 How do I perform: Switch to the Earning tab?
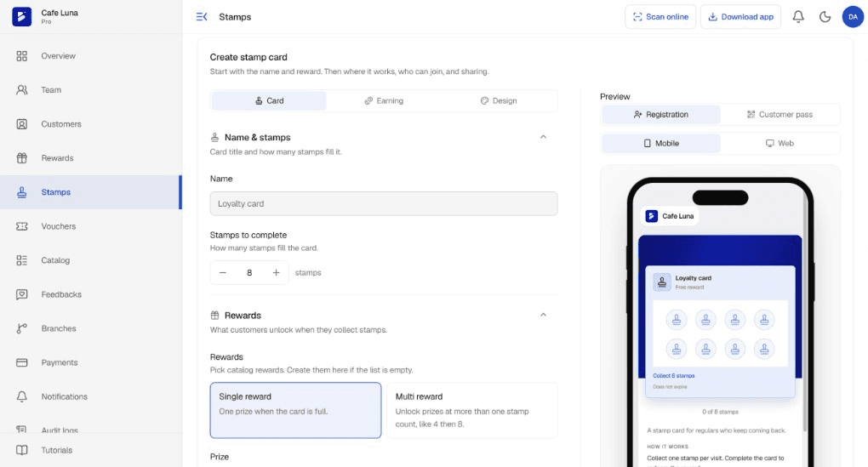pyautogui.click(x=384, y=100)
